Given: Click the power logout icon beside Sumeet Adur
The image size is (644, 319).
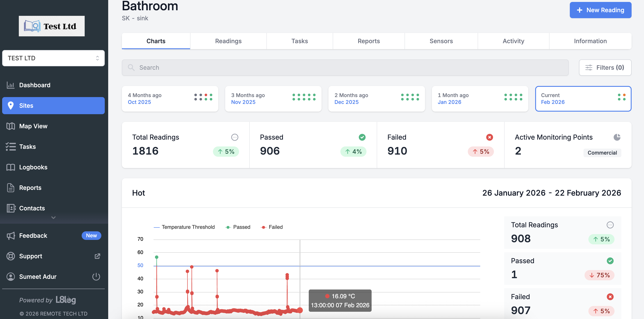Looking at the screenshot, I should coord(96,276).
